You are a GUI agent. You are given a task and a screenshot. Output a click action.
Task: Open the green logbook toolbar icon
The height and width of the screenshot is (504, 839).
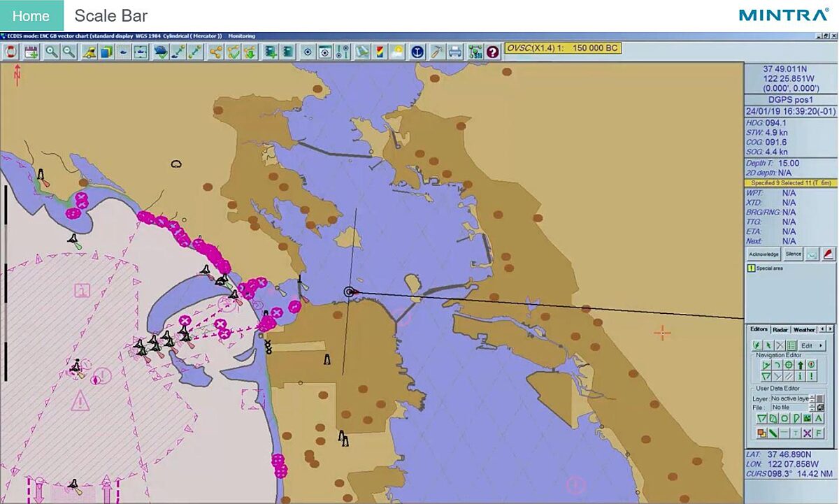click(288, 52)
